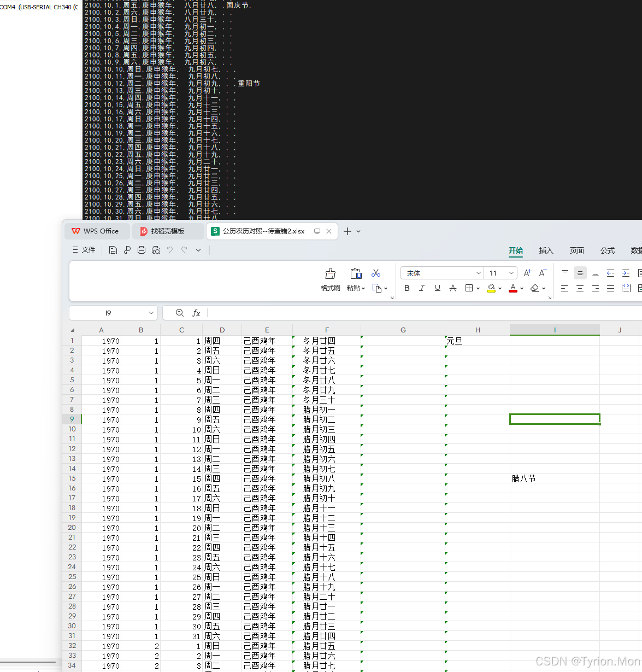
Task: Click the Clear eraser icon
Action: (x=535, y=288)
